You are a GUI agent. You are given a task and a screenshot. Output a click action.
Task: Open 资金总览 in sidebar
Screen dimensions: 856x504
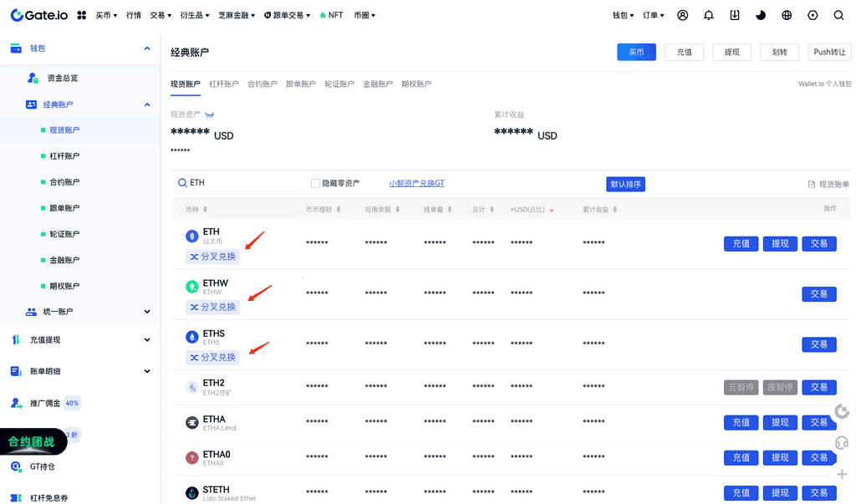[62, 78]
